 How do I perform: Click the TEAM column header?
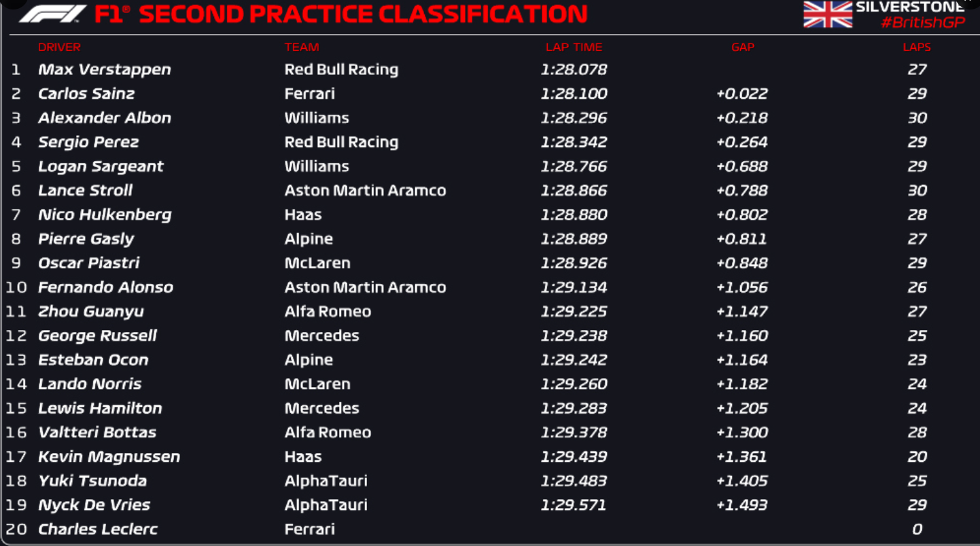(x=302, y=48)
